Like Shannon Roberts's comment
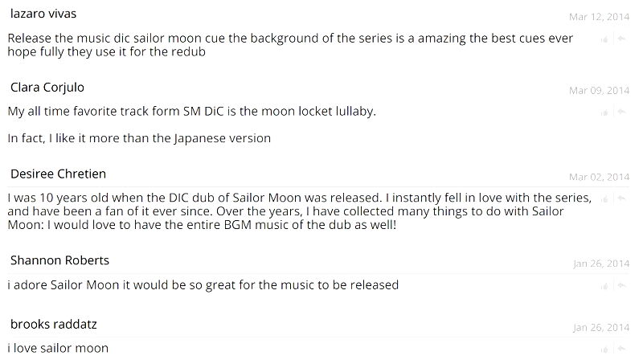 pyautogui.click(x=604, y=285)
